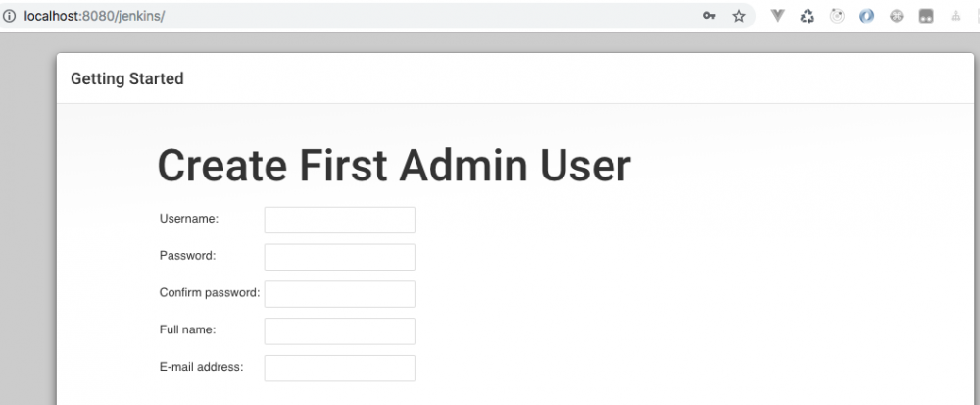Click the Username input field

pos(339,220)
